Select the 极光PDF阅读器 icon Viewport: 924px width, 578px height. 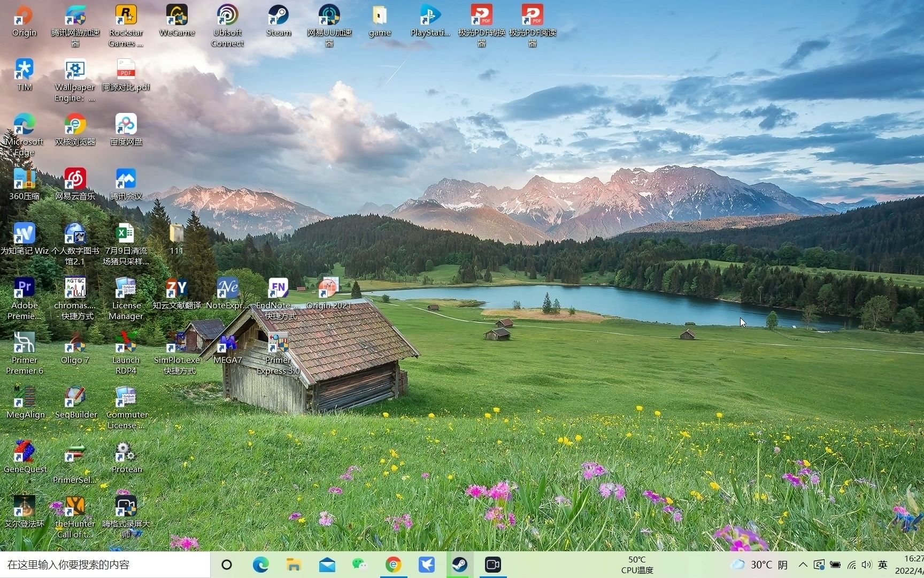[533, 26]
